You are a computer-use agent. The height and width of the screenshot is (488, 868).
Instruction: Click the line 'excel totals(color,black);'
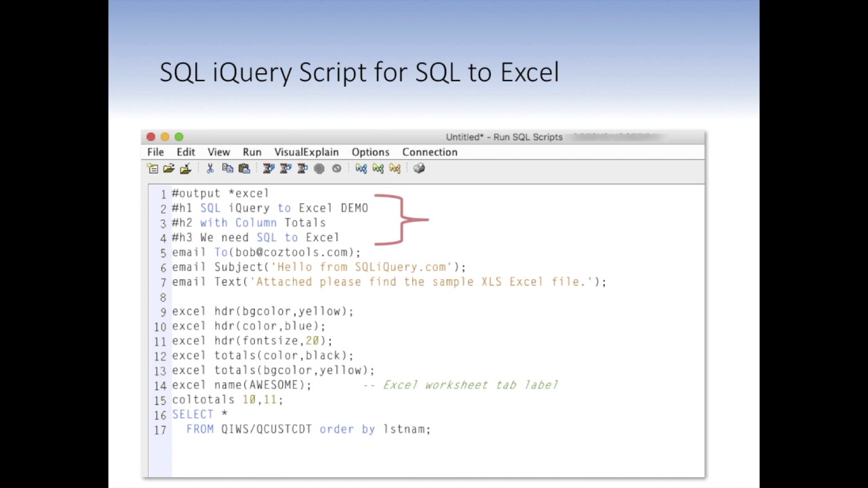tap(262, 356)
